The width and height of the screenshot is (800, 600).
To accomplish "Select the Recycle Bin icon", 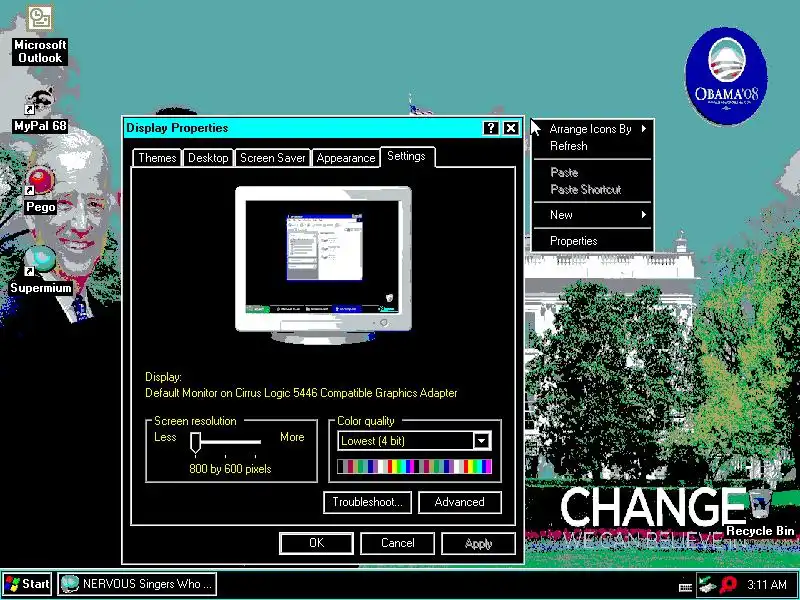I will pyautogui.click(x=760, y=513).
